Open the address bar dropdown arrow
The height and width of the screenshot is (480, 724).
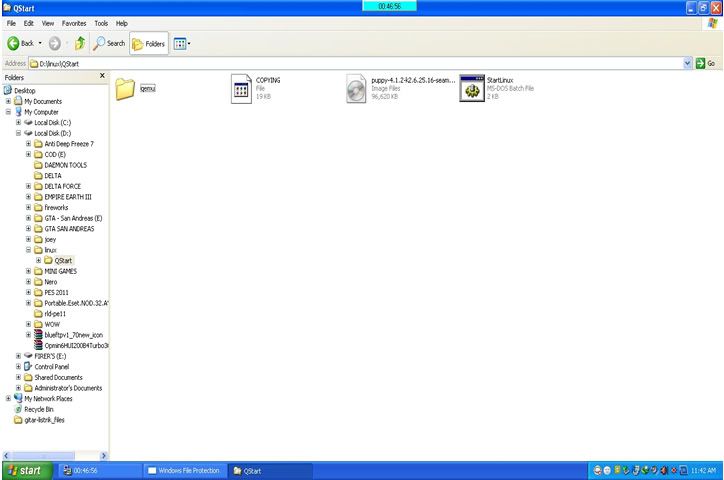[x=688, y=63]
